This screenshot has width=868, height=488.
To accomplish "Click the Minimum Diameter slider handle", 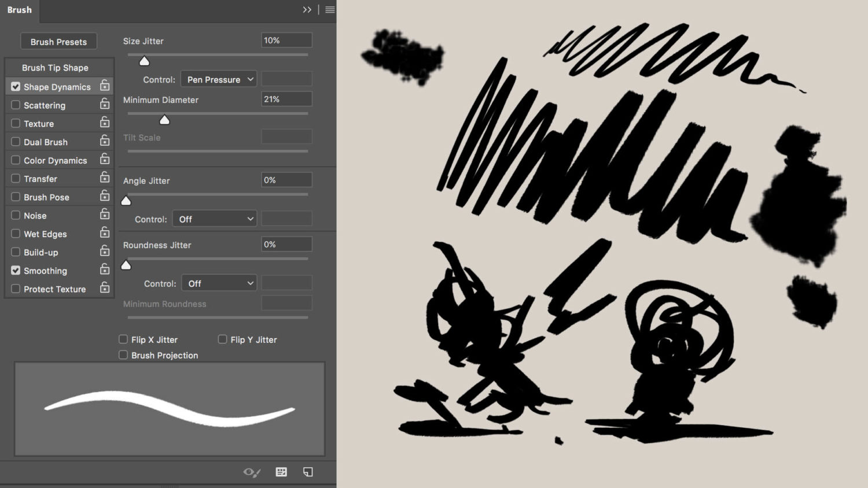I will click(x=164, y=120).
